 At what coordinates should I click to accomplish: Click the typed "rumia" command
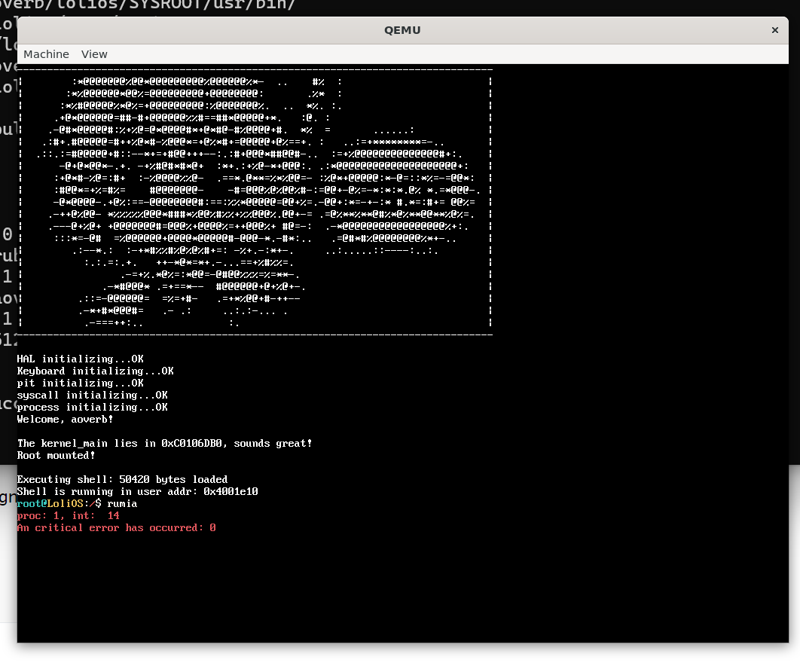click(122, 504)
